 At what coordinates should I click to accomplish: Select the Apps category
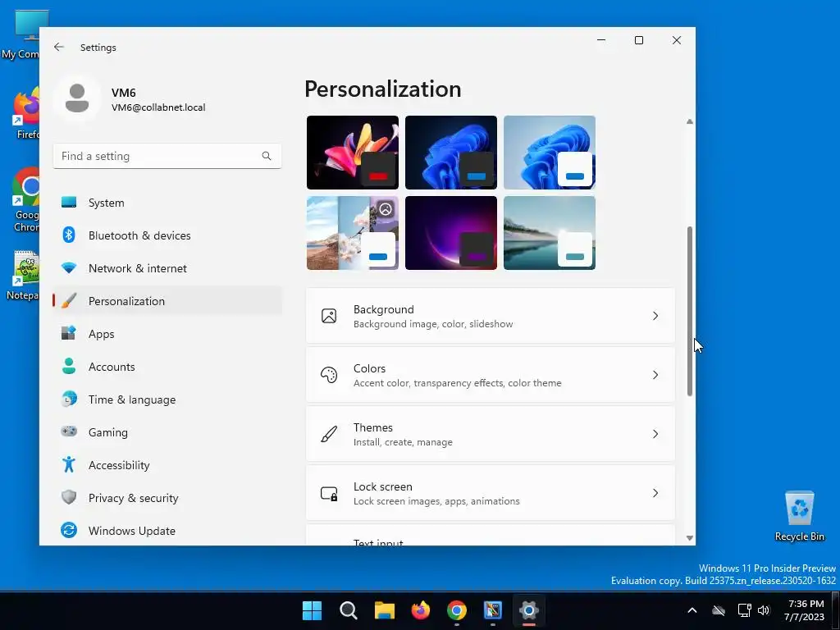click(x=167, y=333)
